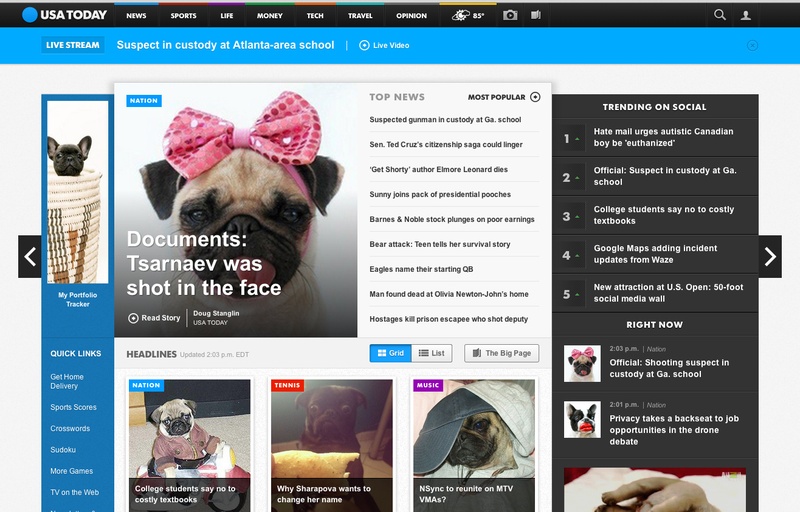Open 'Suspected gunman in custody at Ga. school'
Viewport: 800px width, 512px height.
click(445, 120)
